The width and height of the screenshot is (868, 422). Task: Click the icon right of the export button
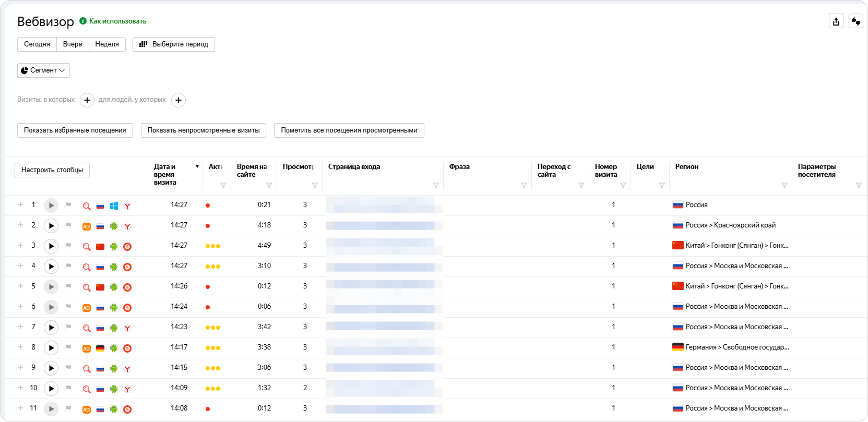coord(856,21)
